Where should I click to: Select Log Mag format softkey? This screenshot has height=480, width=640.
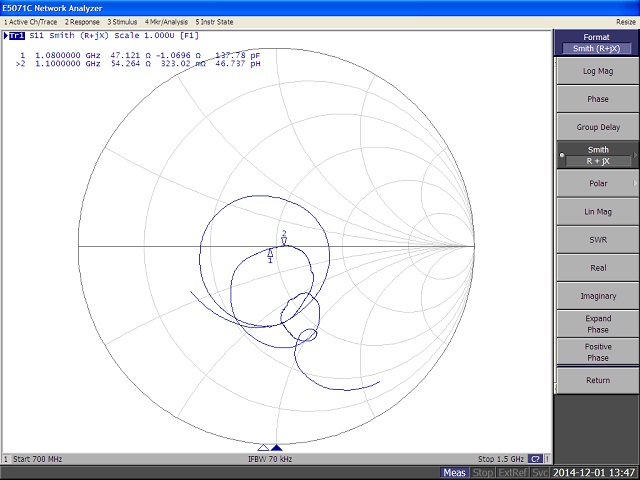598,71
